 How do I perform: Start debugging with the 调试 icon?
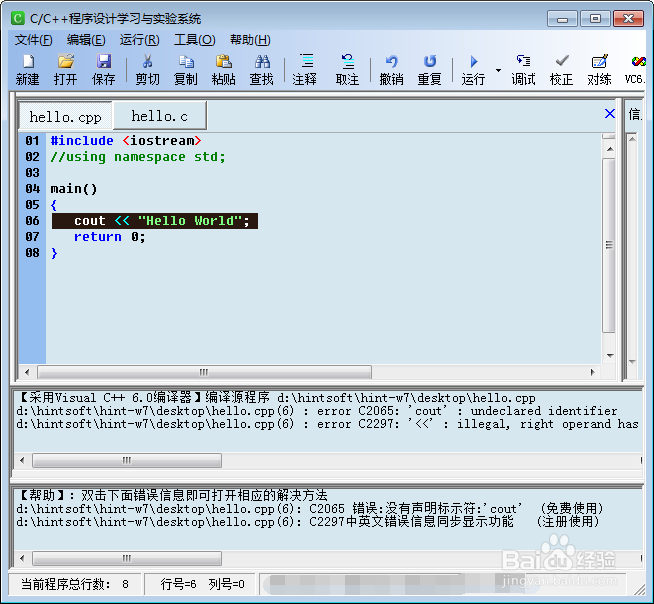pos(523,70)
